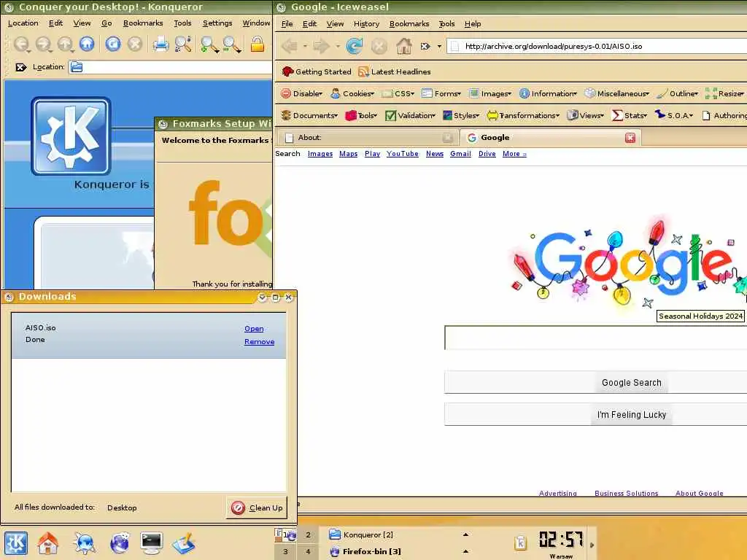Screen dimensions: 747x560
Task: Click the I'm Feeling Lucky button
Action: (x=631, y=414)
